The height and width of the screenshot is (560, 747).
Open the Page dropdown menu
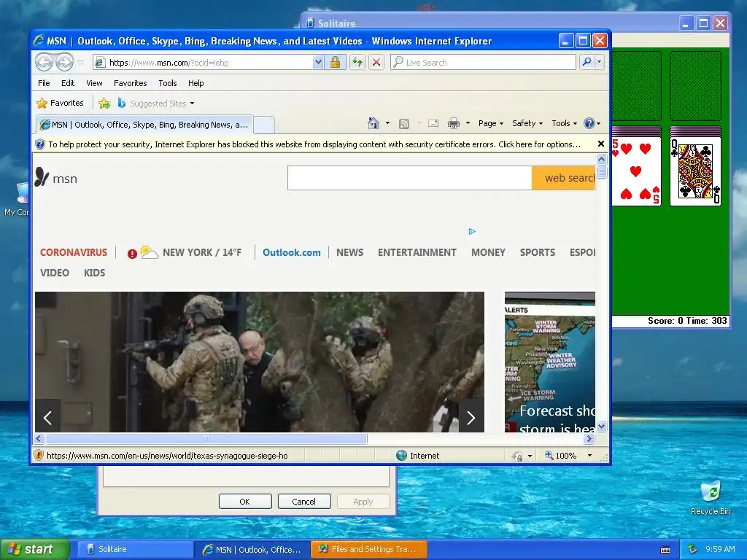pos(491,123)
